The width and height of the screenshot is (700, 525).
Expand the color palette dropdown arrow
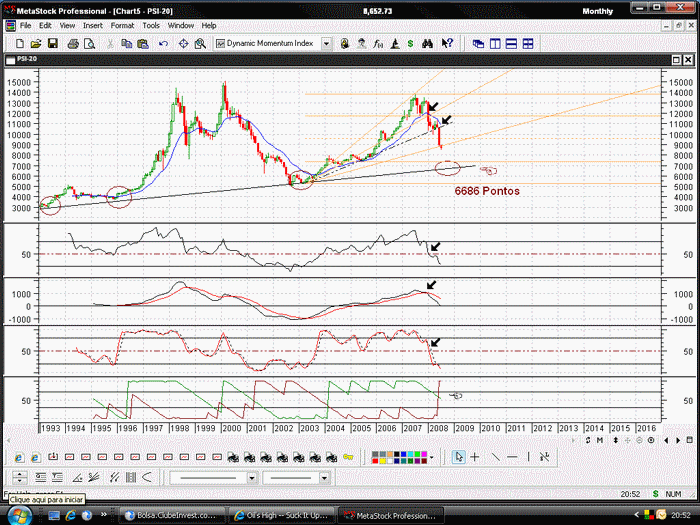coord(432,457)
